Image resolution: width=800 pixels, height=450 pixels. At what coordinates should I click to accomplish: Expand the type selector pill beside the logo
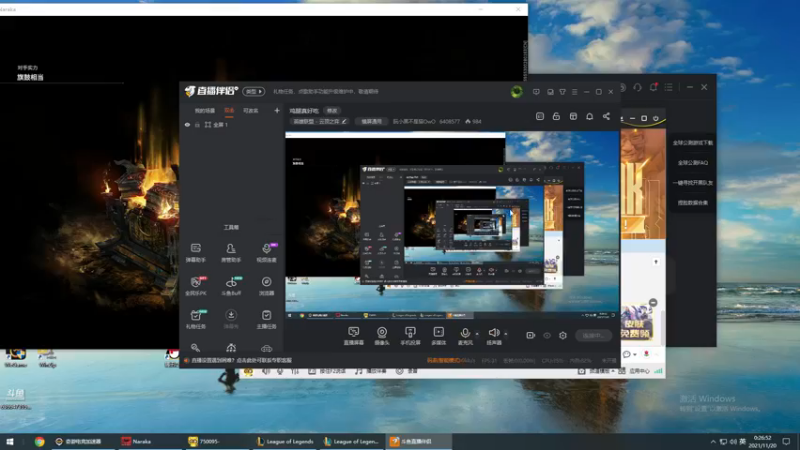point(254,91)
